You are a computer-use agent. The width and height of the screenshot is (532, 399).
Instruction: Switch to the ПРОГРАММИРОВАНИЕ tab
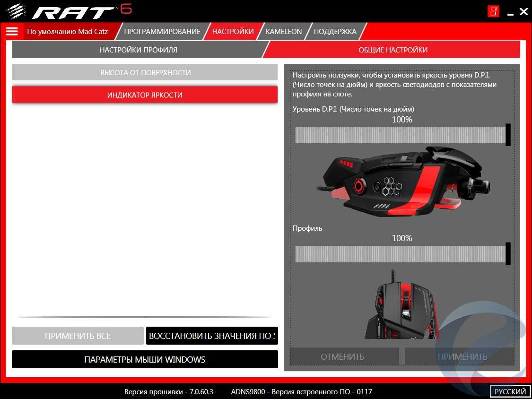point(162,32)
